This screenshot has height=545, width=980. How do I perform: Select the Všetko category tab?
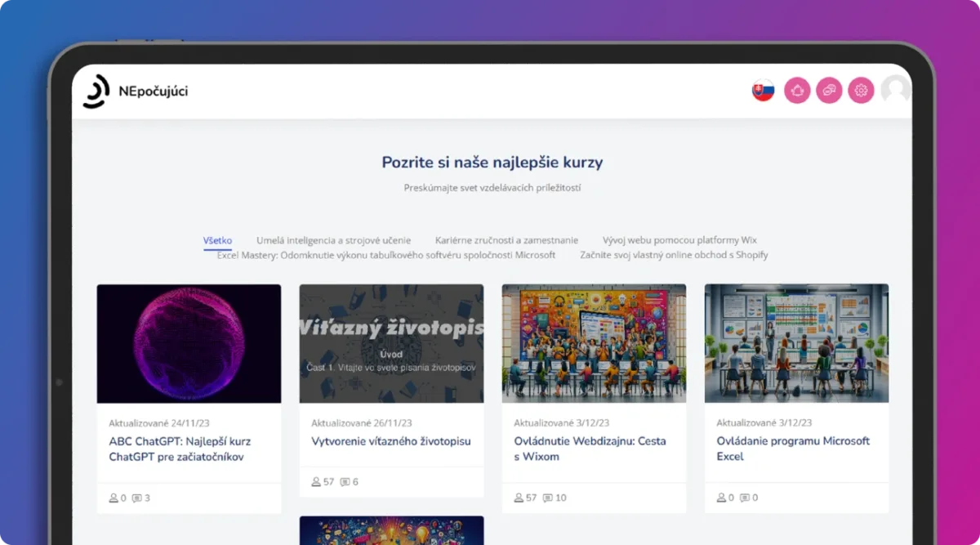pos(217,240)
